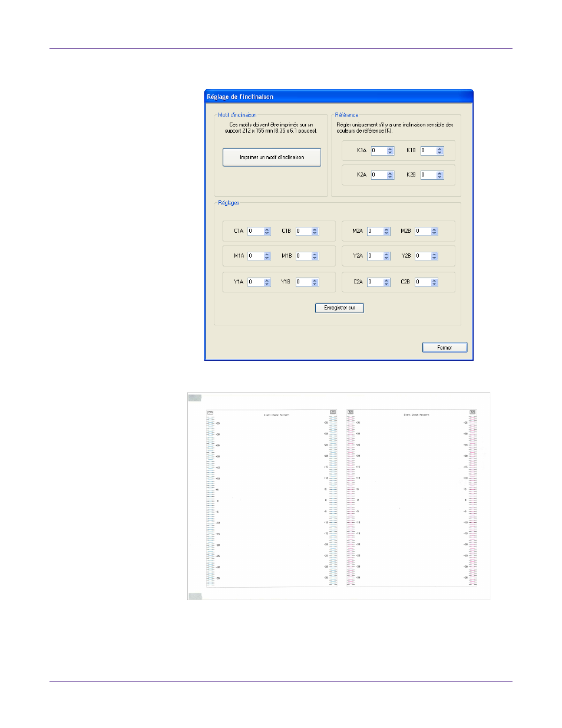Click the 'Référence' group label

tap(346, 115)
